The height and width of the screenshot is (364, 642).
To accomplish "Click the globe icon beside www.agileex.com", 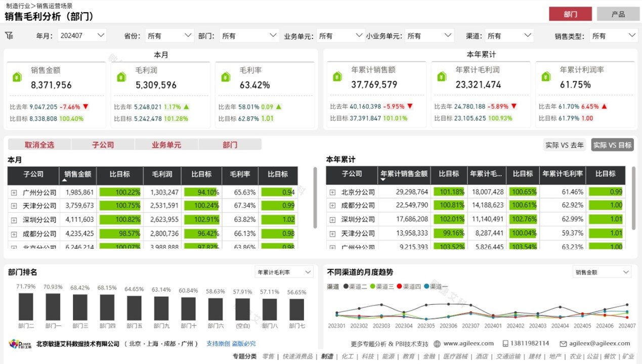I will point(437,344).
